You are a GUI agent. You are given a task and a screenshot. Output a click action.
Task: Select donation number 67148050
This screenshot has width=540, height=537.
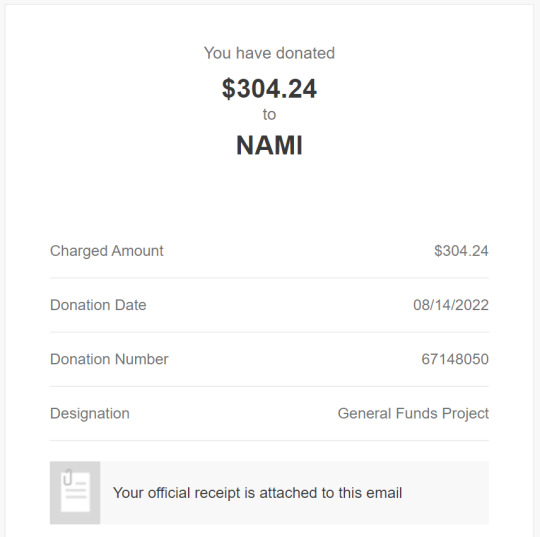coord(455,359)
